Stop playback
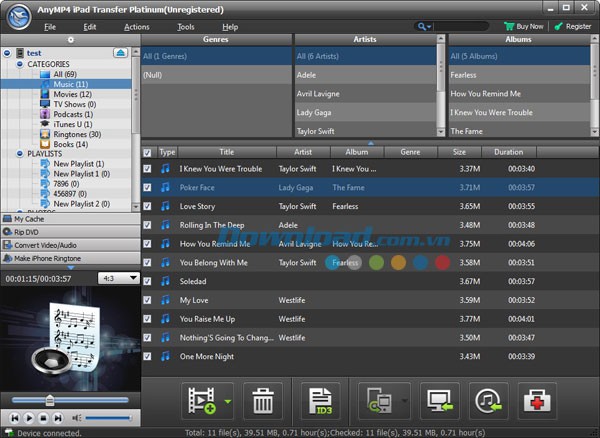The width and height of the screenshot is (600, 438). click(x=43, y=418)
